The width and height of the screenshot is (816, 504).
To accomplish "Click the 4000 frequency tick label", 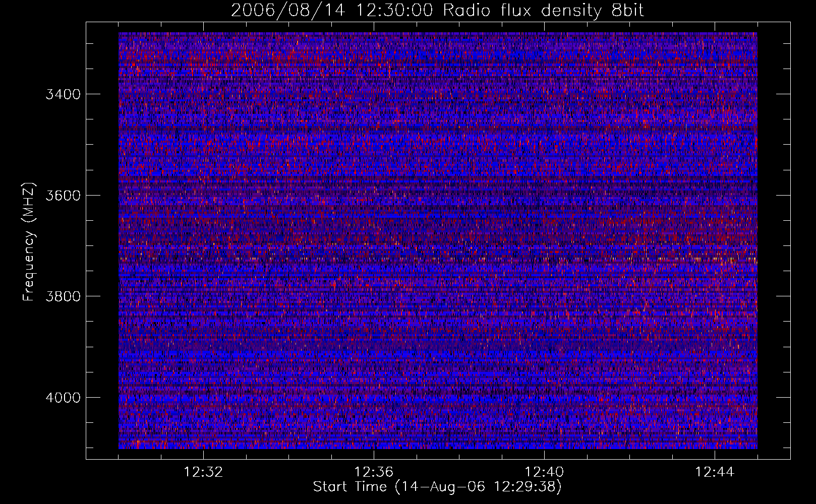I will point(63,398).
